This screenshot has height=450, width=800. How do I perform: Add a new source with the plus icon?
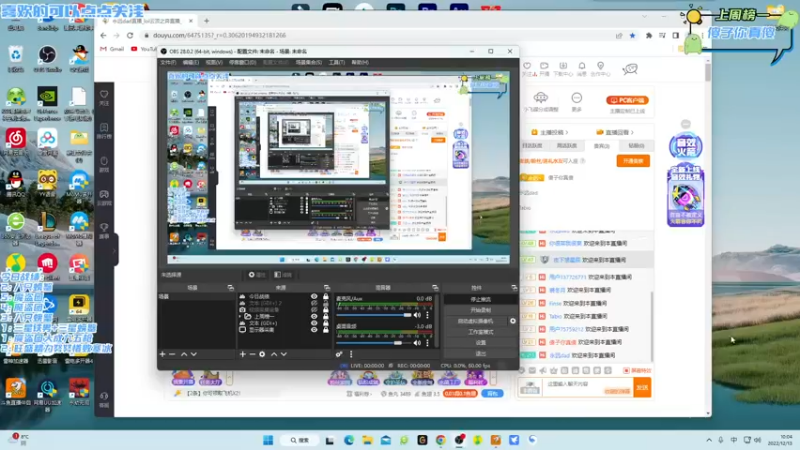tap(243, 354)
